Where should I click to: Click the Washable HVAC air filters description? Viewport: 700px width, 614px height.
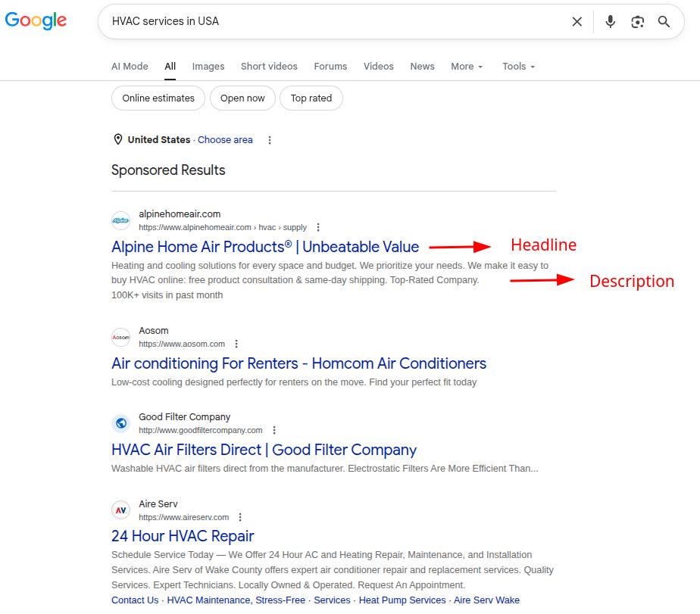(x=324, y=469)
